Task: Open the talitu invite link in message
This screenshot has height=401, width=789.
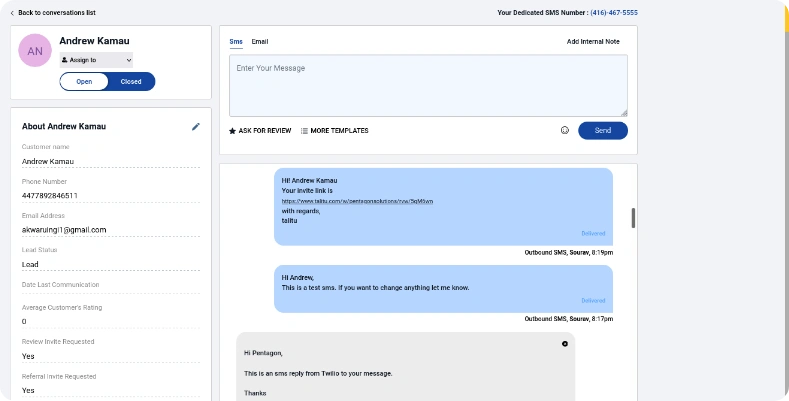Action: (357, 201)
